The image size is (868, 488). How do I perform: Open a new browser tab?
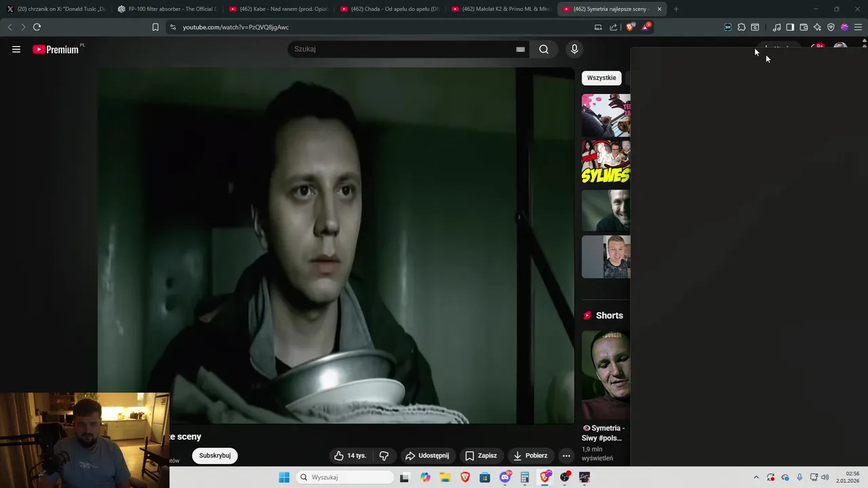pos(676,9)
